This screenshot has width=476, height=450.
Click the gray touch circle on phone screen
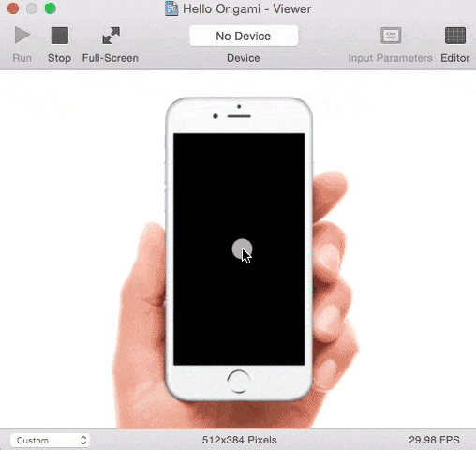[x=242, y=248]
